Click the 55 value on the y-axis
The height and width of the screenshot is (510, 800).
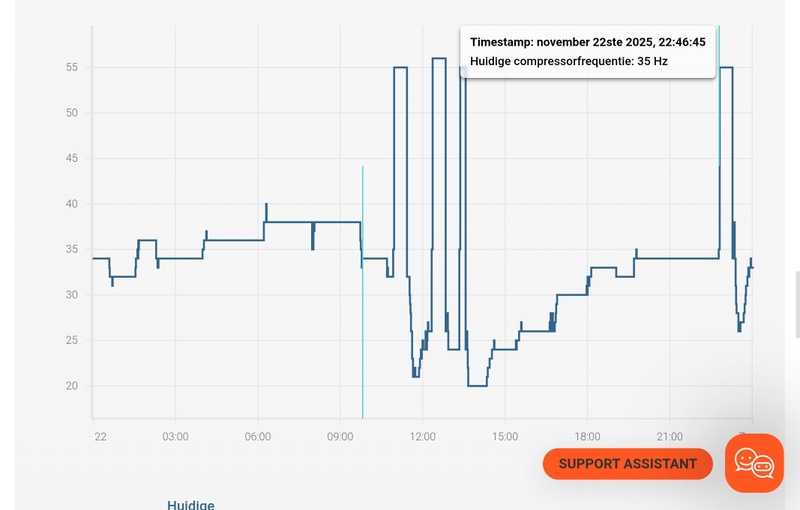tap(72, 67)
